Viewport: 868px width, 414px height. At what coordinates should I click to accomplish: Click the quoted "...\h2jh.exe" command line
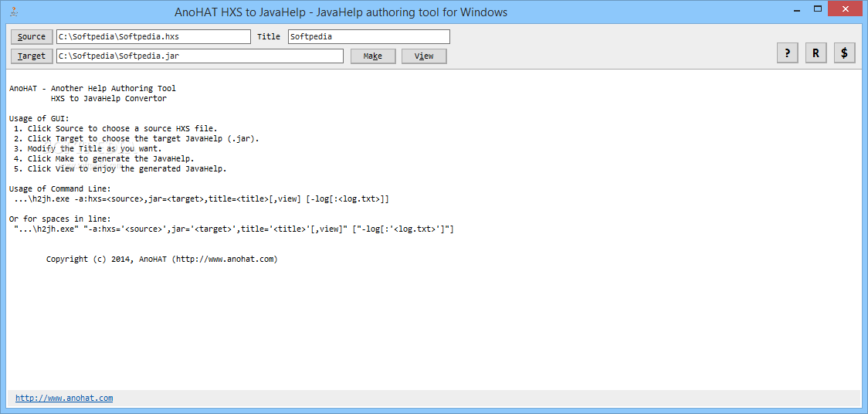234,229
